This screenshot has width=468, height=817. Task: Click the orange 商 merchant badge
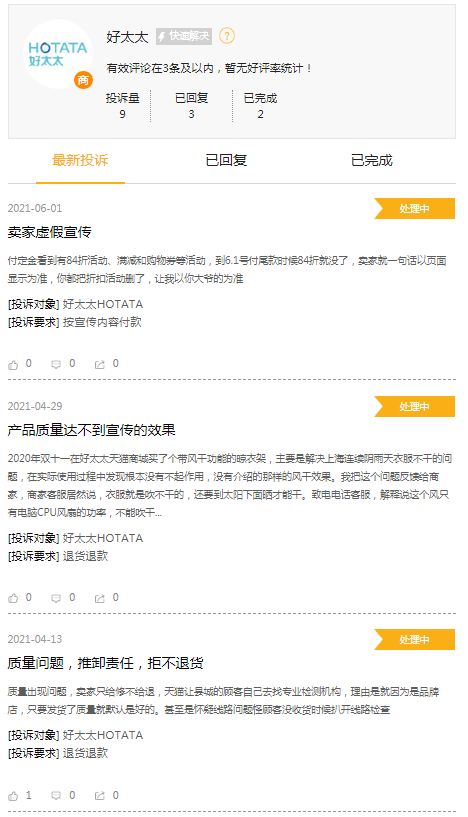83,80
